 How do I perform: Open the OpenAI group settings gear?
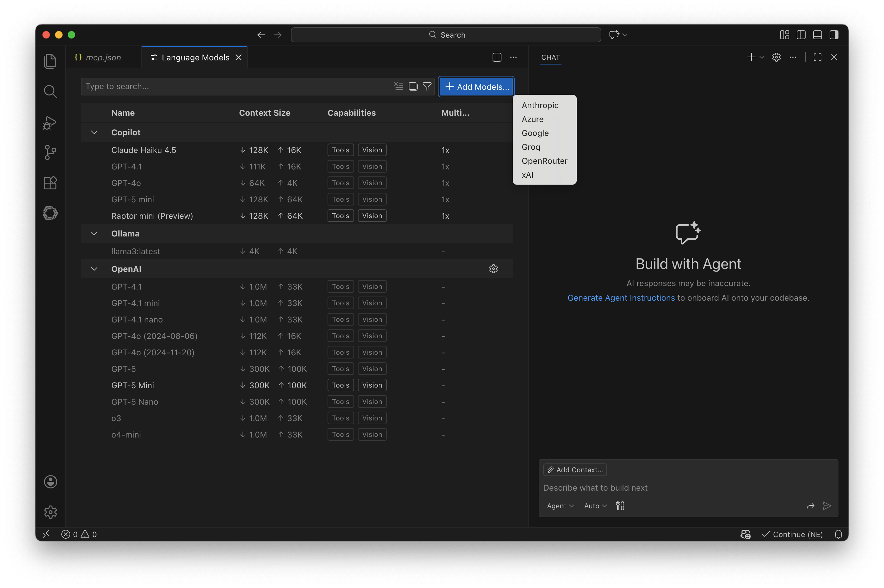coord(494,269)
